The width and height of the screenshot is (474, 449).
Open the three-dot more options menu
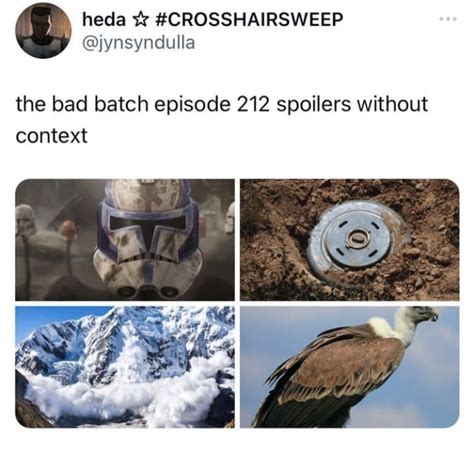(448, 19)
